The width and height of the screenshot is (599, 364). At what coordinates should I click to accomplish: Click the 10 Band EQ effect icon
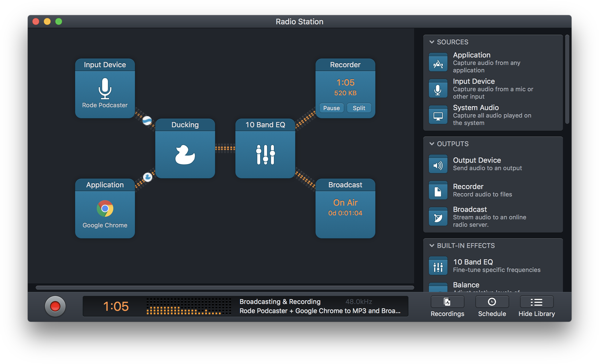point(438,265)
